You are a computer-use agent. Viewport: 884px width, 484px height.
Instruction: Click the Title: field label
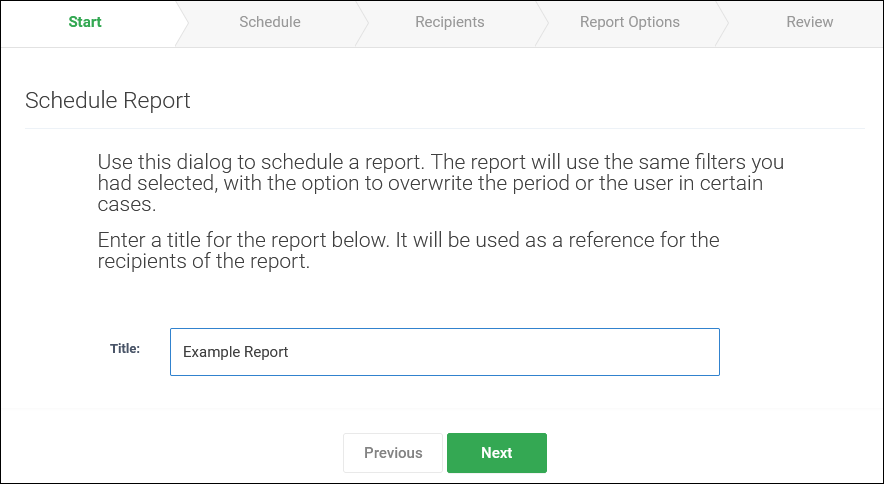tap(125, 349)
